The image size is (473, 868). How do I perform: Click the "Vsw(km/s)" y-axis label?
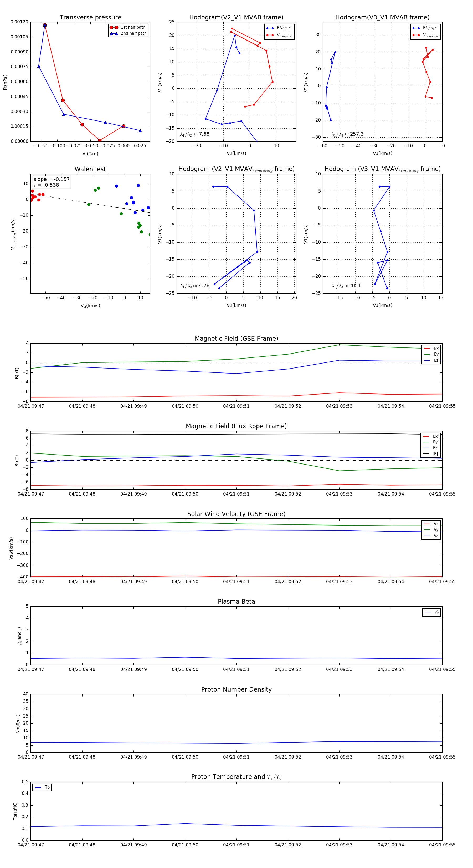click(x=11, y=548)
